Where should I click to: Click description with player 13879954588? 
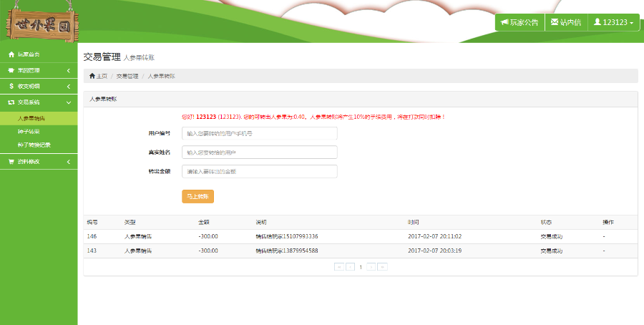[287, 251]
